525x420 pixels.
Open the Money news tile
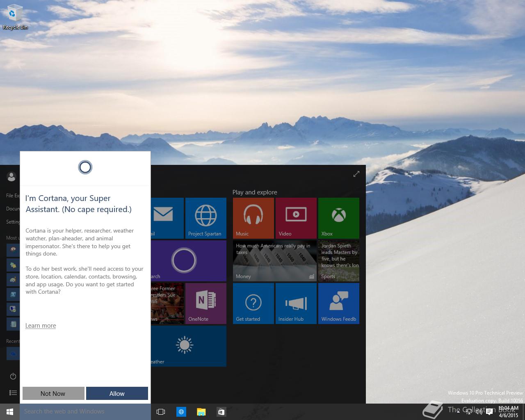275,261
